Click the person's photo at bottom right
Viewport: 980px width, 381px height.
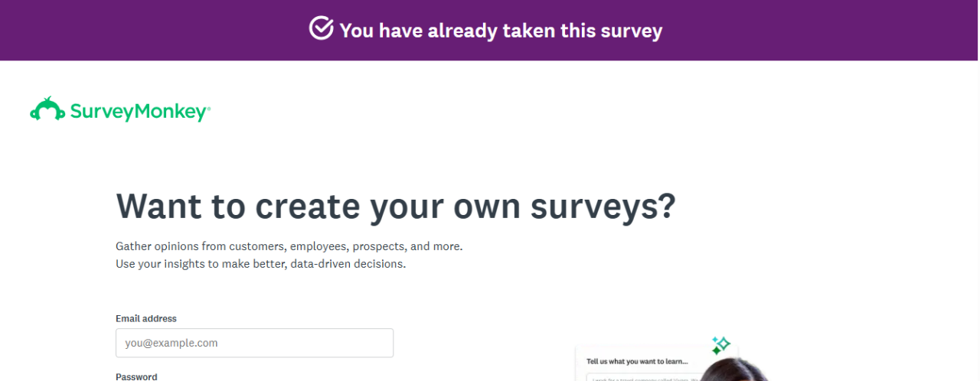(735, 371)
